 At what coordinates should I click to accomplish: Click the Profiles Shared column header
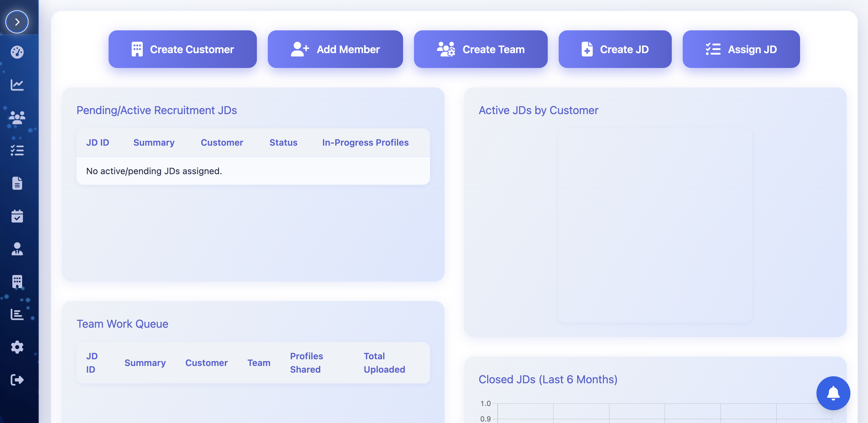click(306, 363)
